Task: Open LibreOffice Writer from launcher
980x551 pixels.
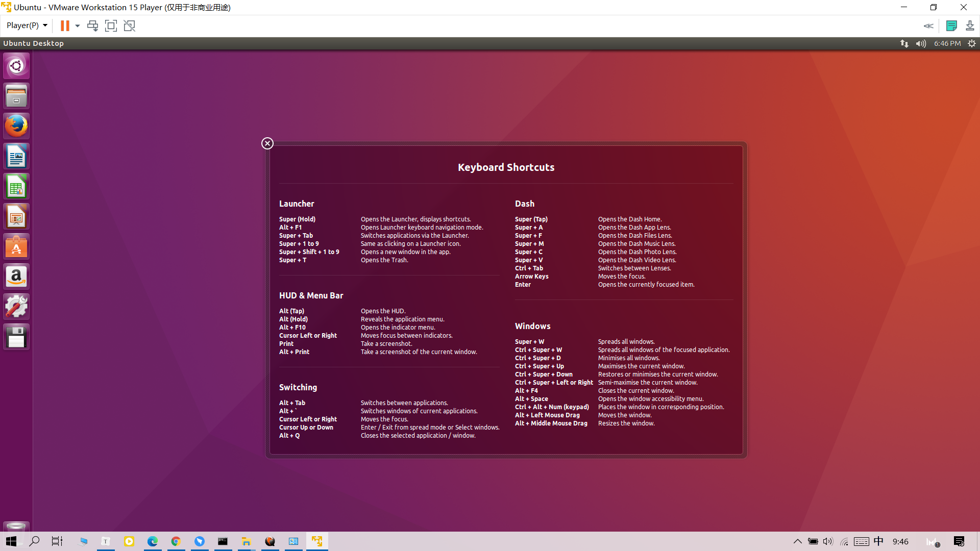Action: [x=16, y=156]
